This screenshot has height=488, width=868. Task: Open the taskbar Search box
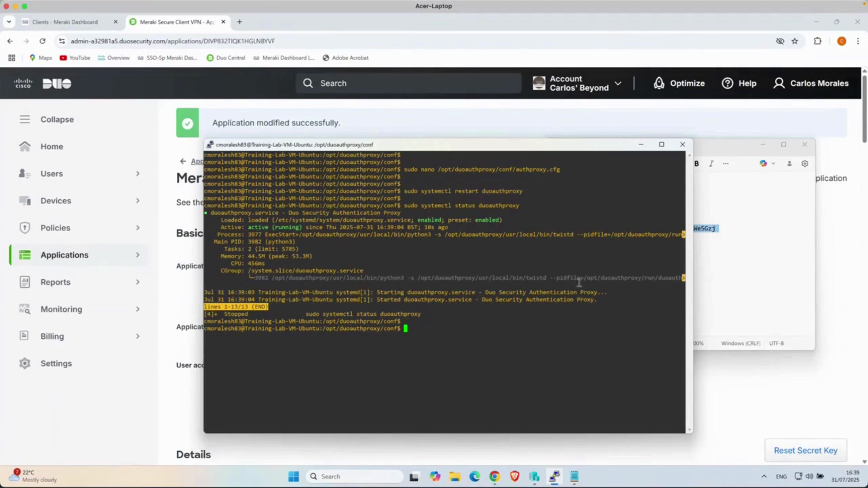(x=354, y=476)
